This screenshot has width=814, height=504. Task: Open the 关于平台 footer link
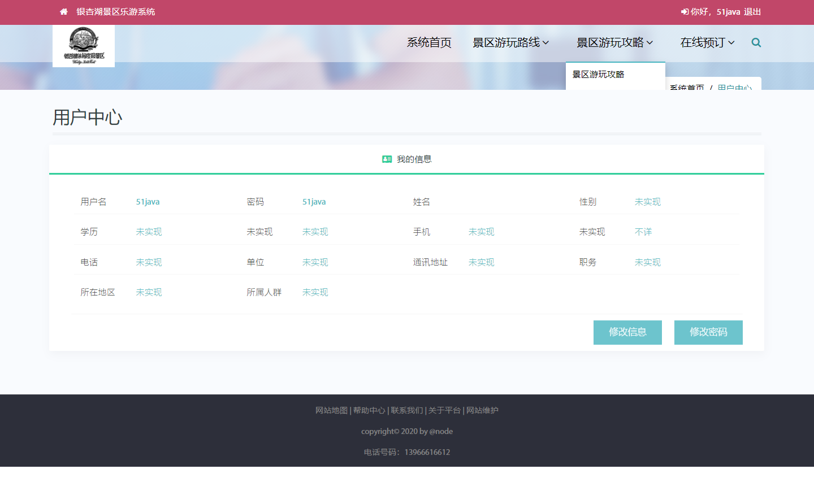pyautogui.click(x=444, y=410)
